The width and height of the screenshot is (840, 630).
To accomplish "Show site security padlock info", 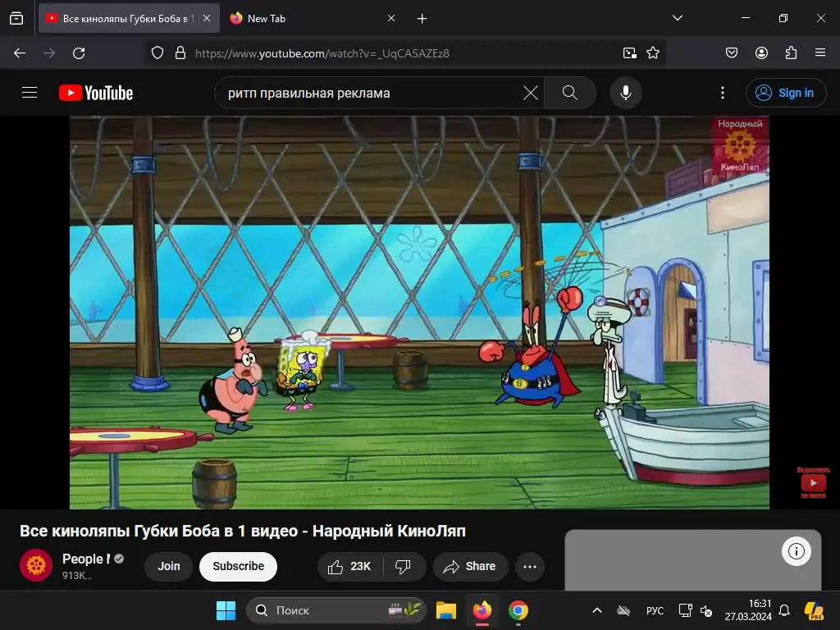I will 180,53.
